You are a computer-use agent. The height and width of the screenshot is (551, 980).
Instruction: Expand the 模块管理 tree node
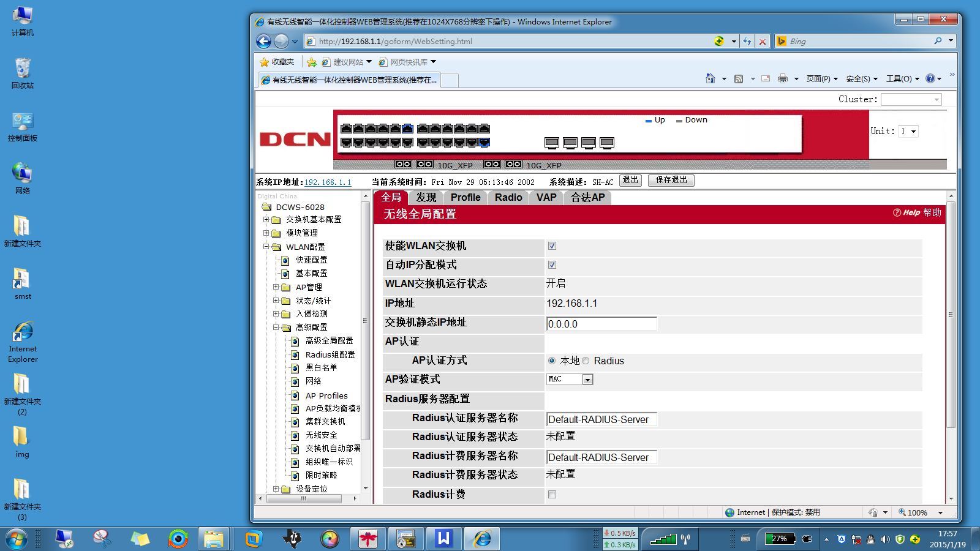coord(266,233)
